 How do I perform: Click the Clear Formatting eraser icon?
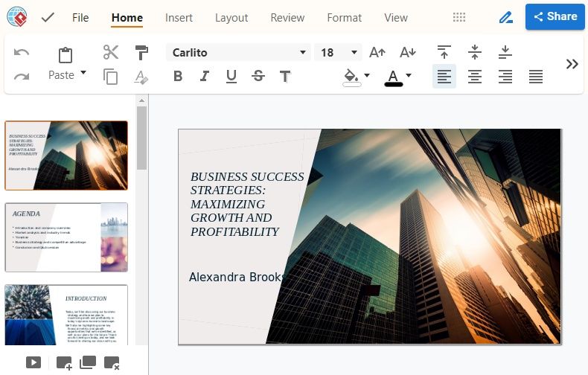[x=141, y=77]
